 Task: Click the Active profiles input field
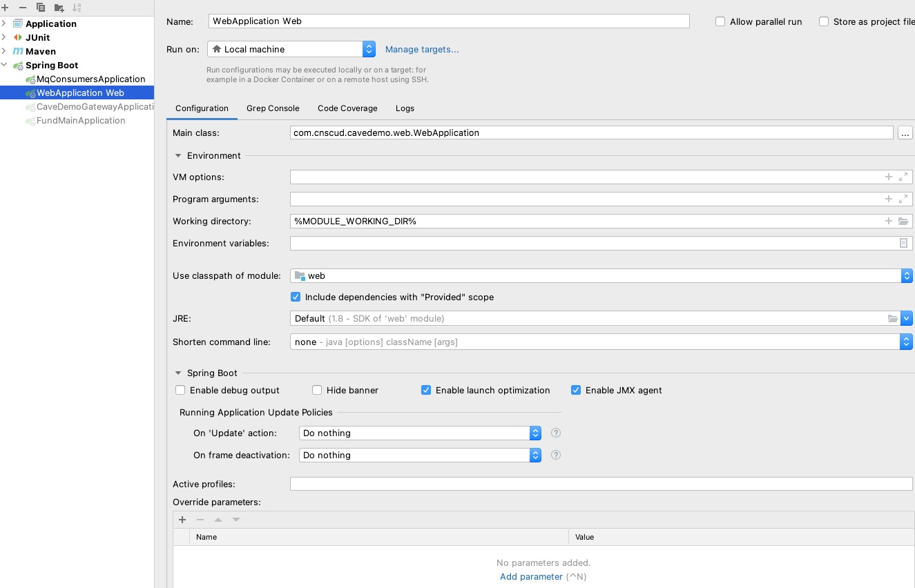pyautogui.click(x=601, y=484)
